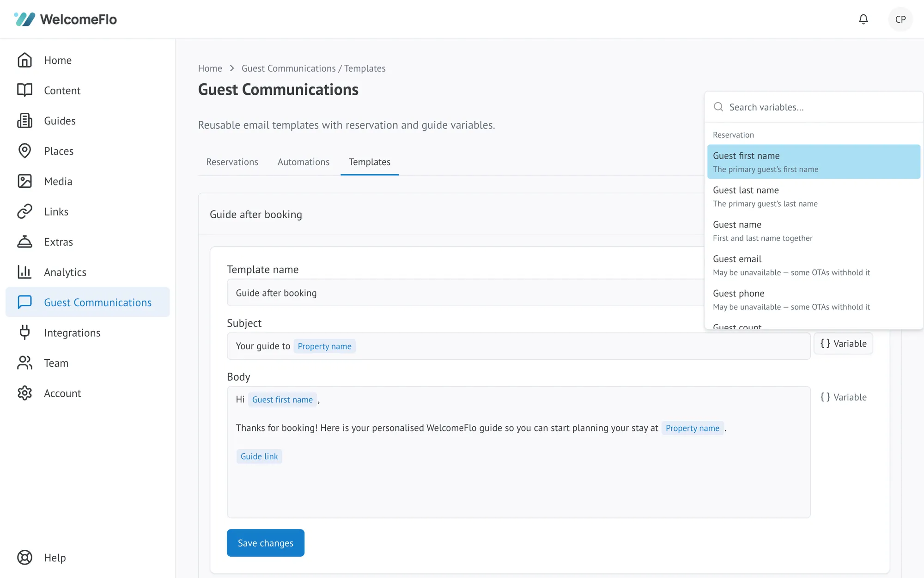Click the Extras bell-service icon

pos(24,242)
